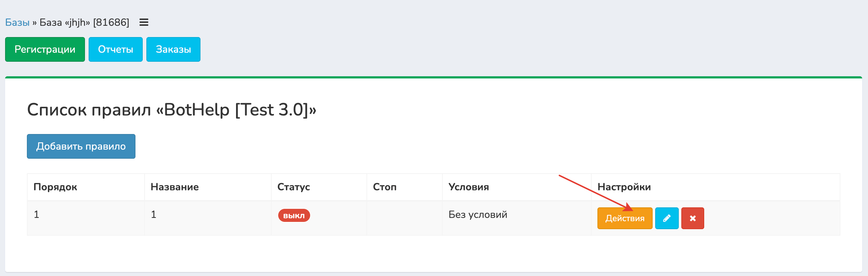This screenshot has height=276, width=868.
Task: Click the «Без условий» cell in rule row
Action: click(x=478, y=215)
